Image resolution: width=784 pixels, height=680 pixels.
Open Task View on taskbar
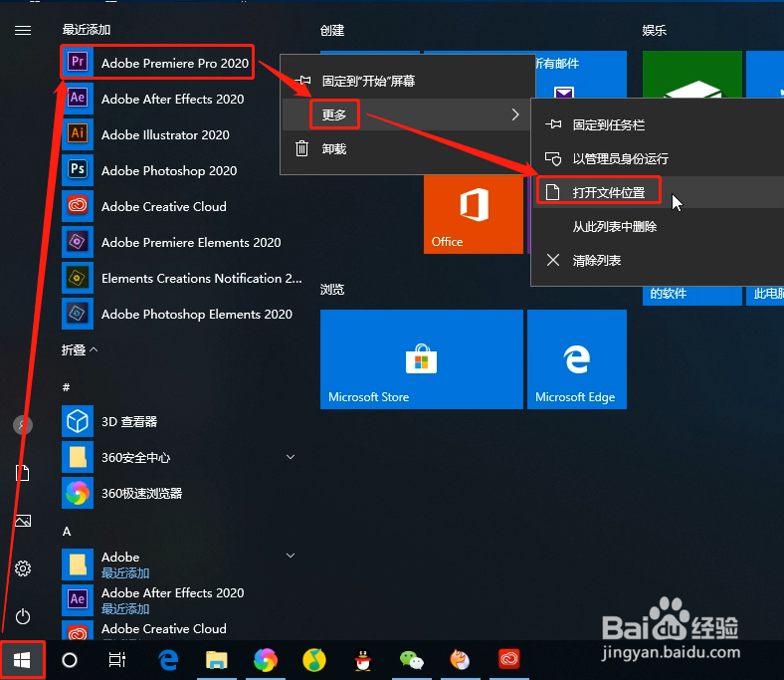pos(117,660)
